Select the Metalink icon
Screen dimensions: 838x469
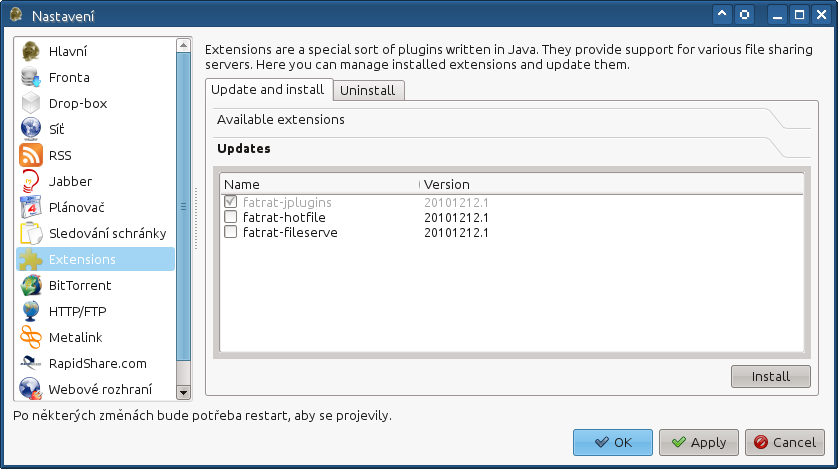pos(31,337)
